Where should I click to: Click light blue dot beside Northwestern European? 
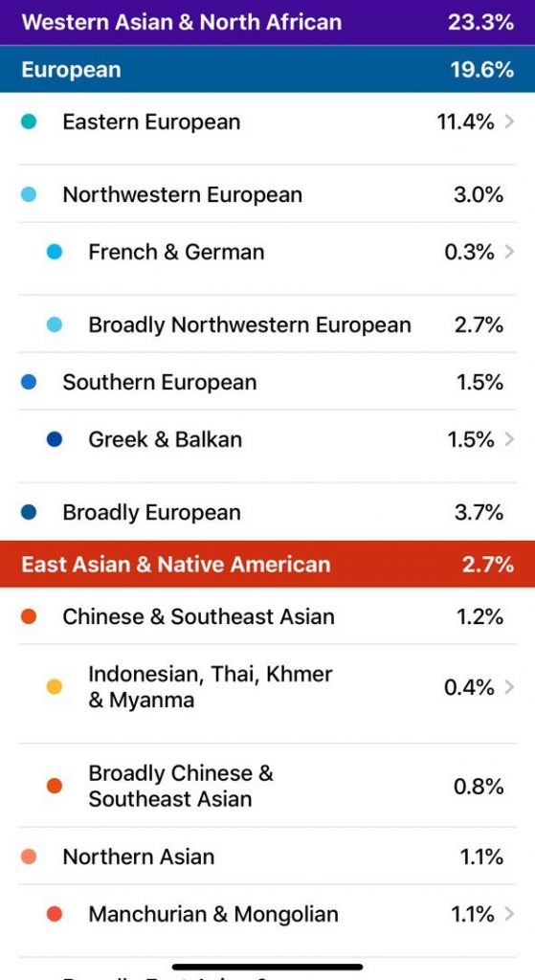tap(29, 195)
